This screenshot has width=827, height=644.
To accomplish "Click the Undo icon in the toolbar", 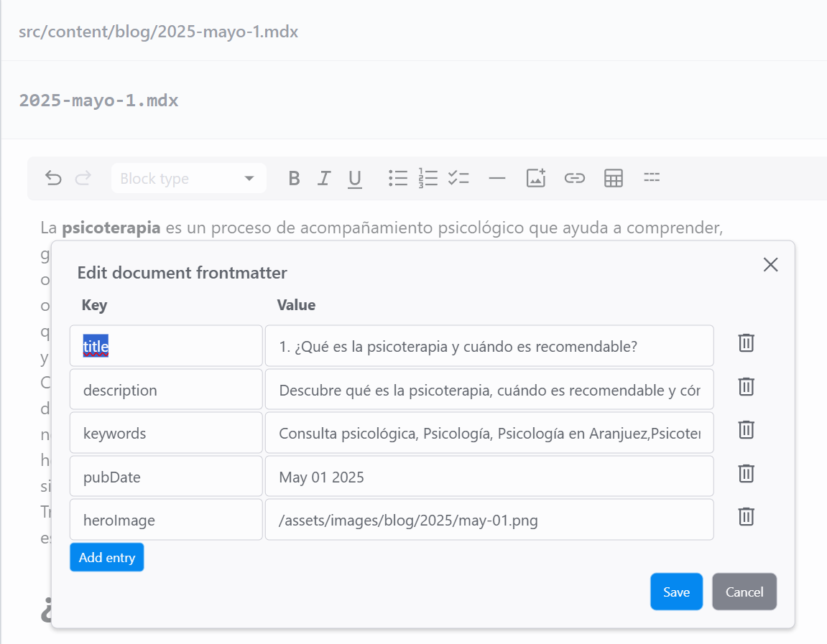I will pos(53,178).
